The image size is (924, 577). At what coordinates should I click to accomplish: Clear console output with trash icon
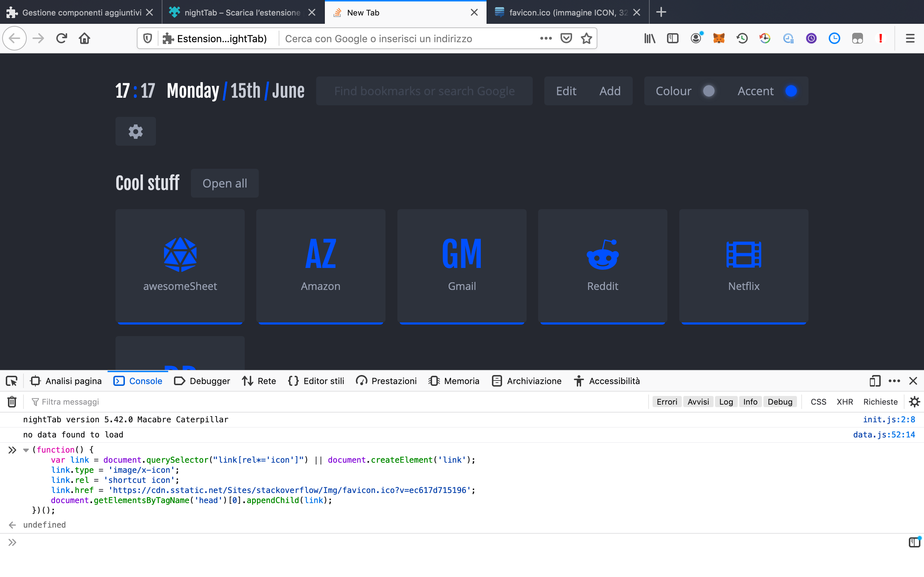click(x=12, y=401)
